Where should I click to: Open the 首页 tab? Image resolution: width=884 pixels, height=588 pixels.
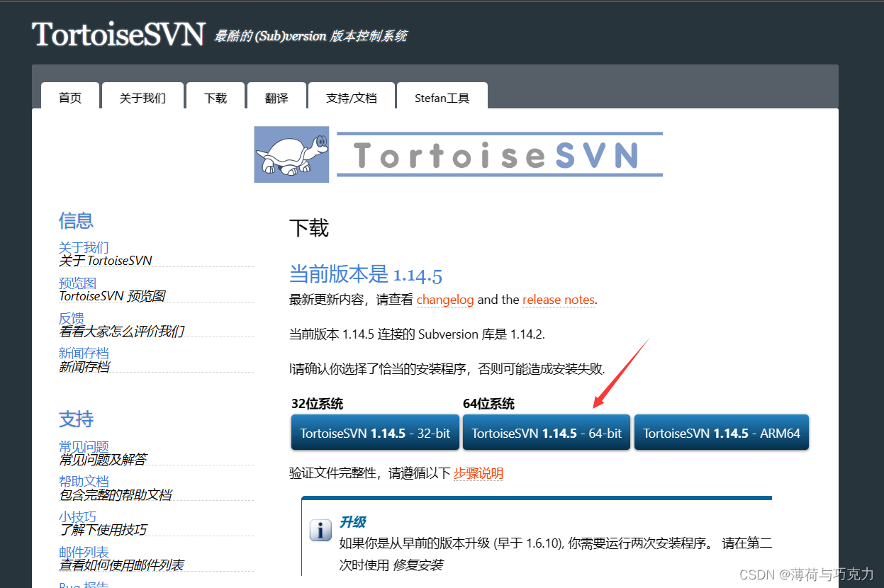70,97
